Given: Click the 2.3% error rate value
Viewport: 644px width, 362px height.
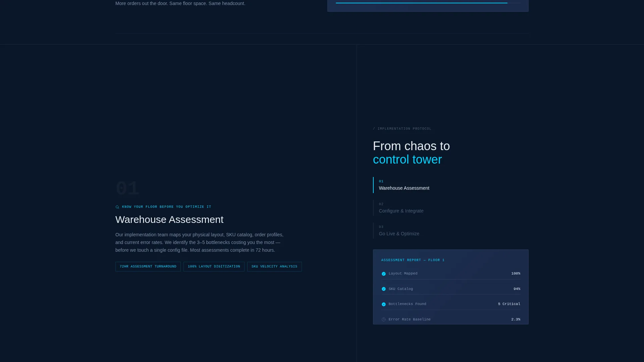Looking at the screenshot, I should (x=516, y=319).
